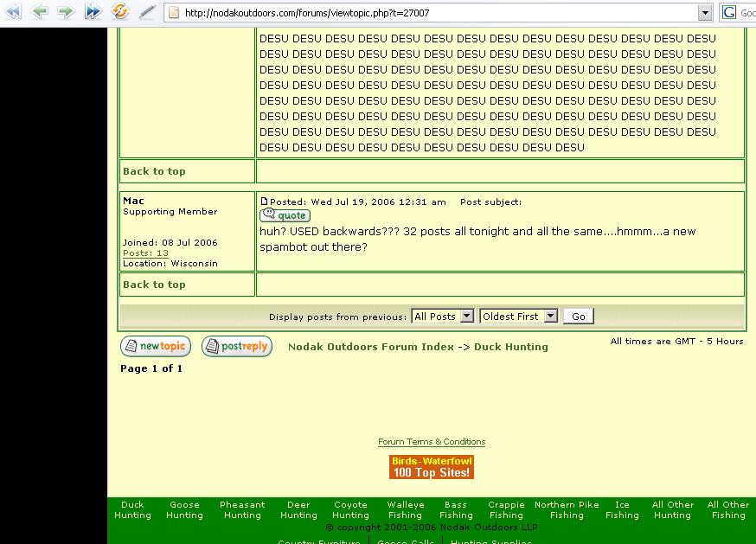Click the 'Page 1 of 1' text

[151, 368]
